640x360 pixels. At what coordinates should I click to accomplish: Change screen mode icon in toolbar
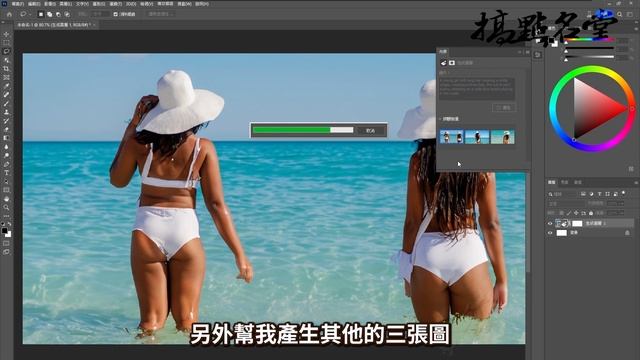click(6, 252)
